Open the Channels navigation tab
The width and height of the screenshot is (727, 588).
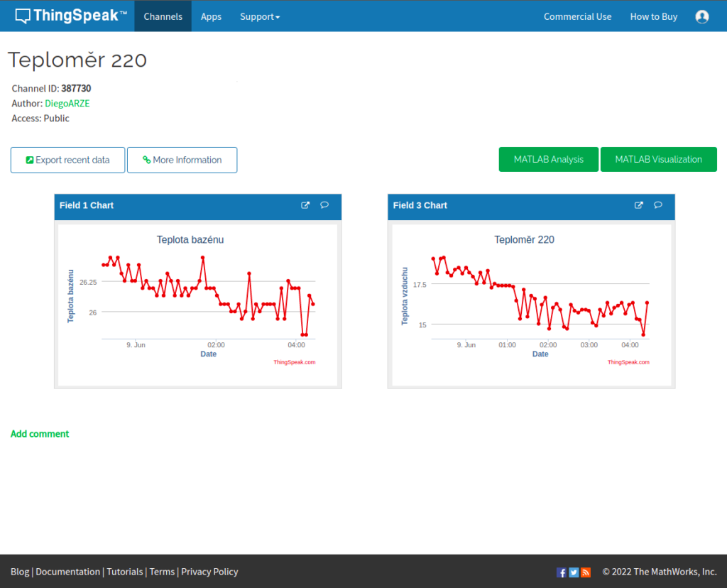click(x=163, y=16)
